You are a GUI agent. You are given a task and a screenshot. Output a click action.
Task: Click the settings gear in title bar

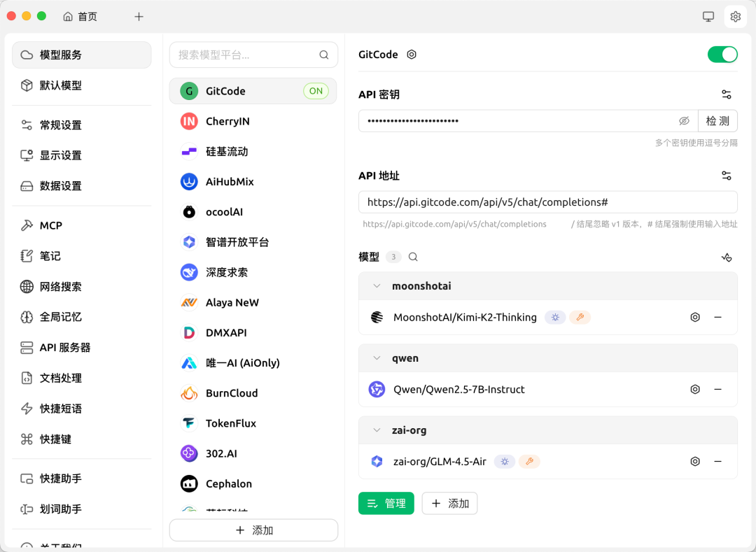point(735,16)
